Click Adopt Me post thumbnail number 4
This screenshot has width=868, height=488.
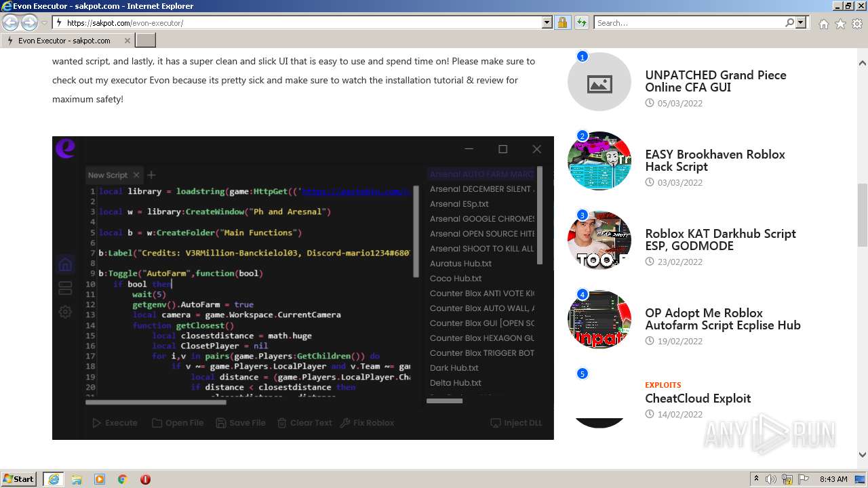pos(599,319)
